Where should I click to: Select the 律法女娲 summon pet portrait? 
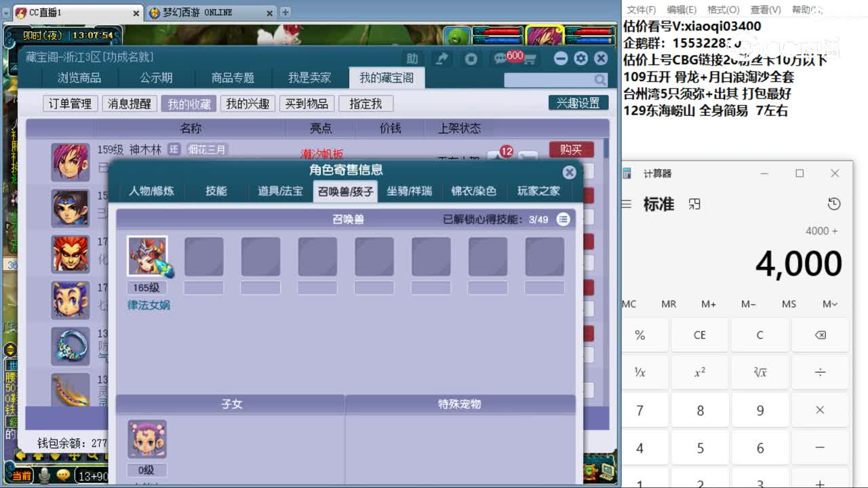[148, 256]
